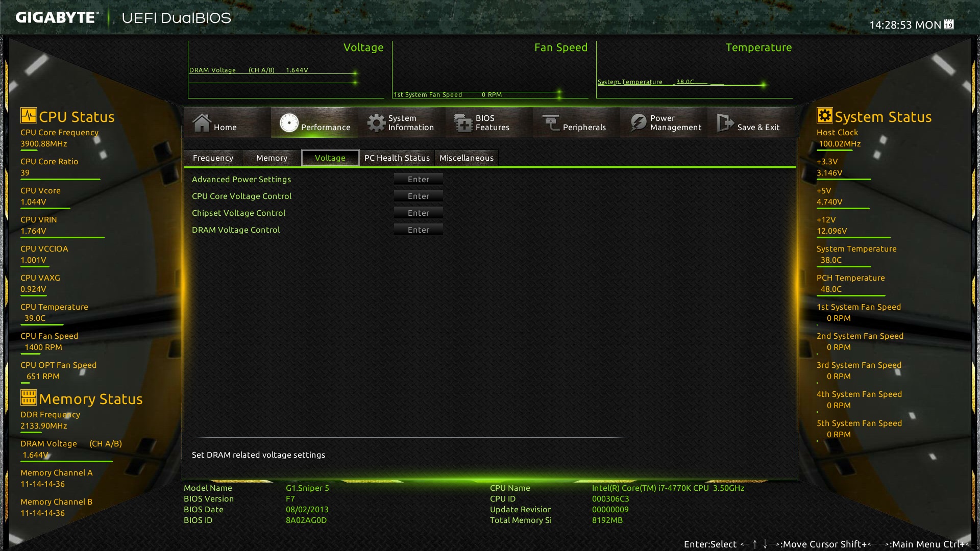Select the Chipset Voltage Control label
The image size is (980, 551).
click(238, 213)
